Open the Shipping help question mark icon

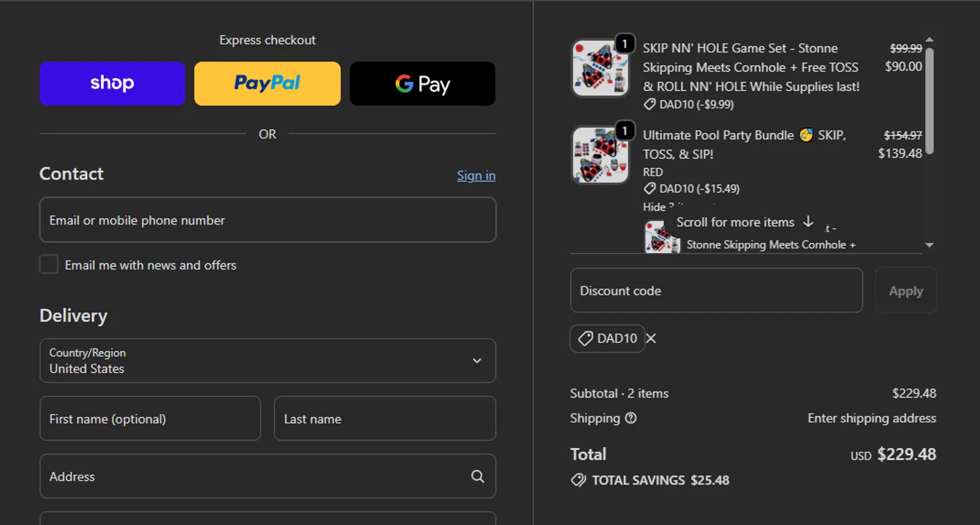(630, 418)
